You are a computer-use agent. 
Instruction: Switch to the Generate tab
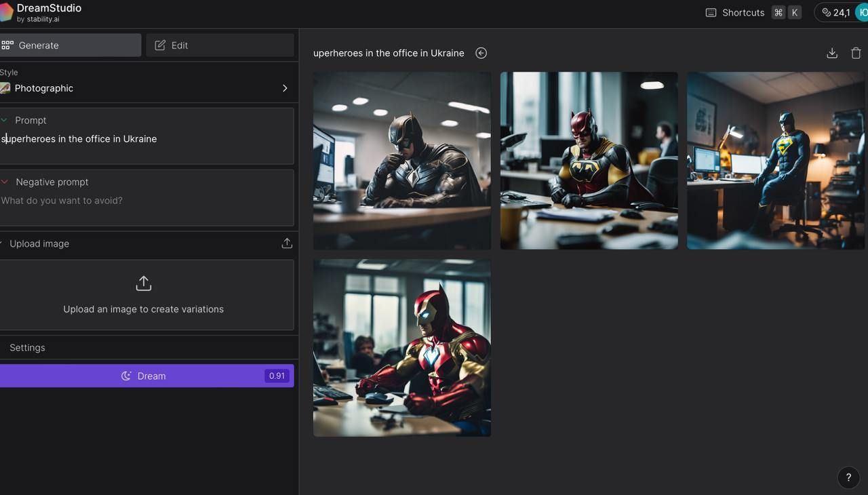click(71, 45)
